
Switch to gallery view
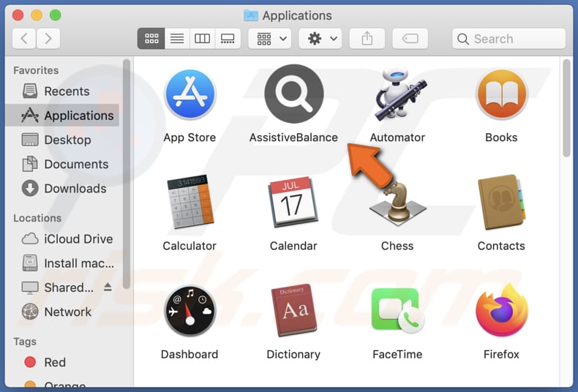pyautogui.click(x=228, y=38)
